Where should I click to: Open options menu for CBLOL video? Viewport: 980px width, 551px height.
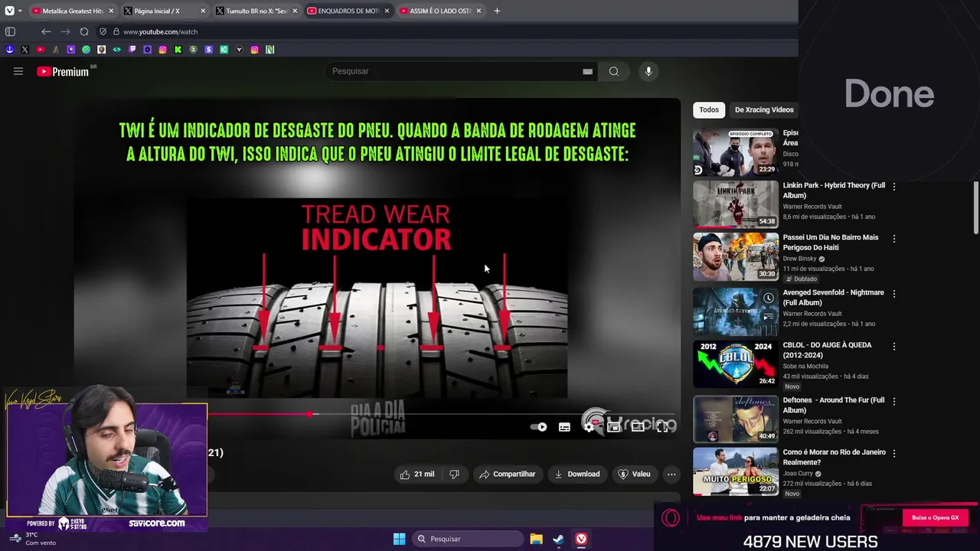(x=893, y=346)
